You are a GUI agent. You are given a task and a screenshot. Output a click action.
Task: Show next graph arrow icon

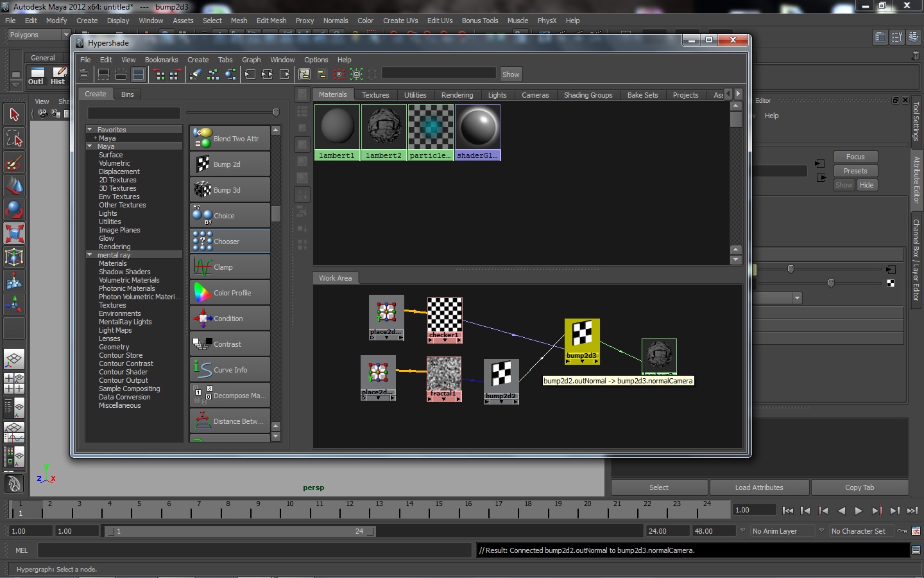pos(175,74)
